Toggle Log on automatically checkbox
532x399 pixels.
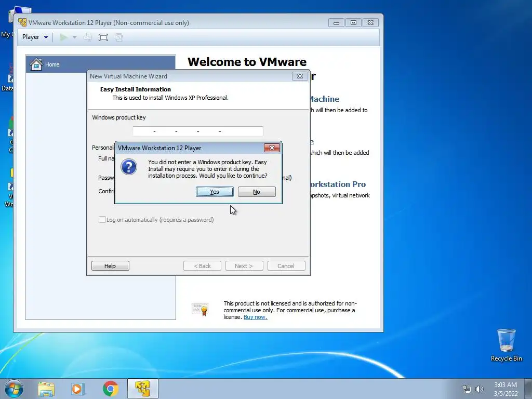(102, 220)
